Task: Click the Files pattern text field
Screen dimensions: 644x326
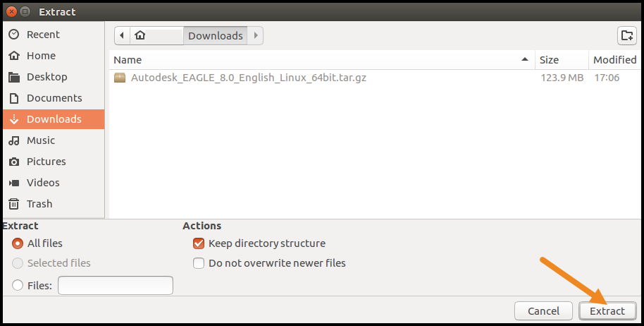Action: [116, 286]
